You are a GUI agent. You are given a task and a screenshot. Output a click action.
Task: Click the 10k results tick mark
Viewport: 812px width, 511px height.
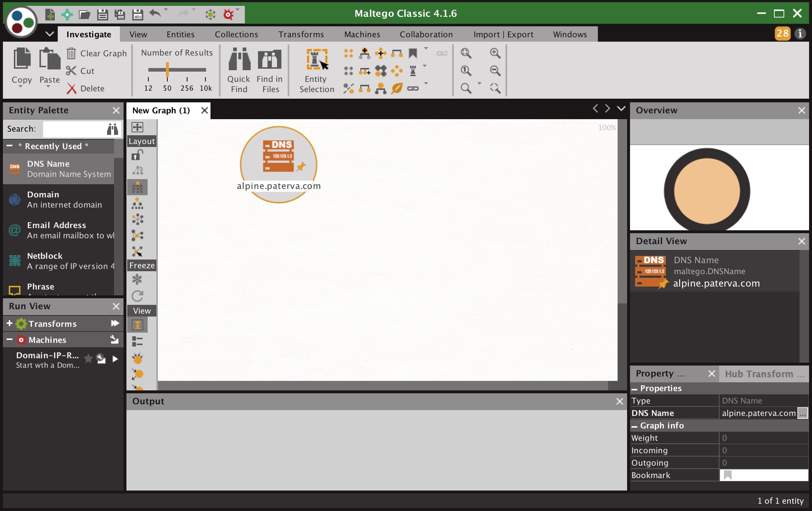205,79
